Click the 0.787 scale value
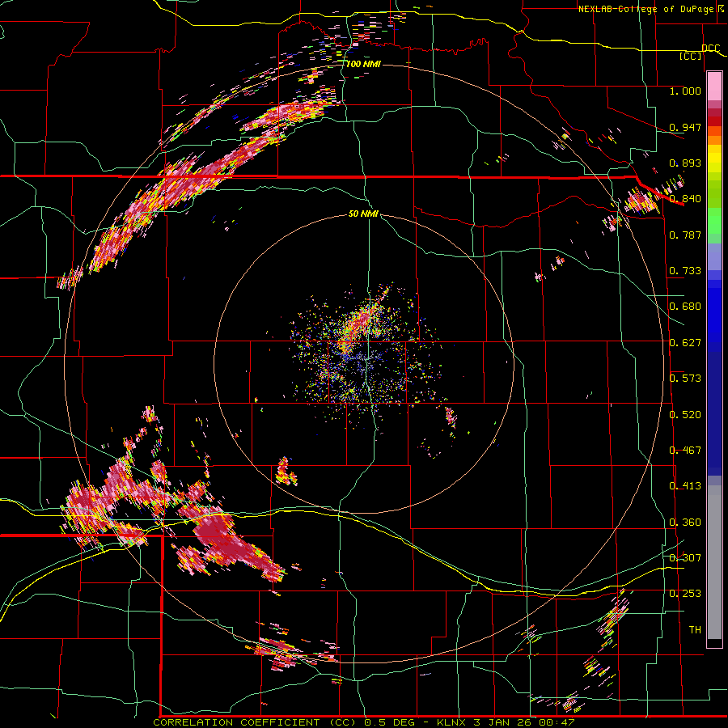 (x=685, y=235)
